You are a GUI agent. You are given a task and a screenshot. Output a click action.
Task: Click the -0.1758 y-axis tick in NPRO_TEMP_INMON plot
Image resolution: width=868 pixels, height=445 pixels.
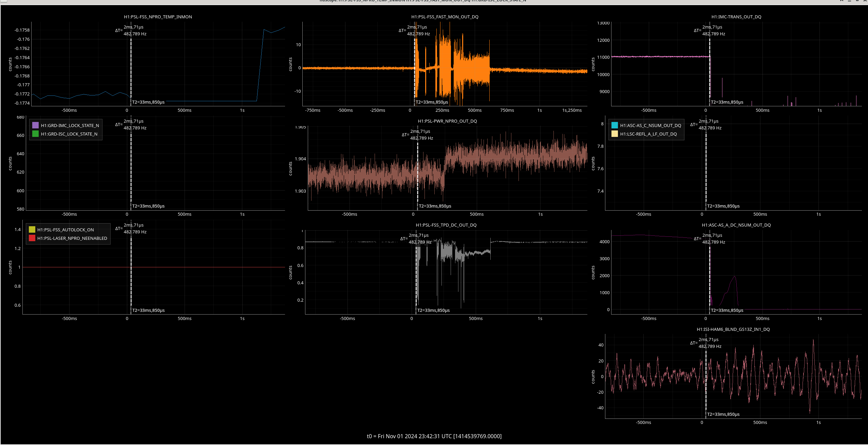22,30
